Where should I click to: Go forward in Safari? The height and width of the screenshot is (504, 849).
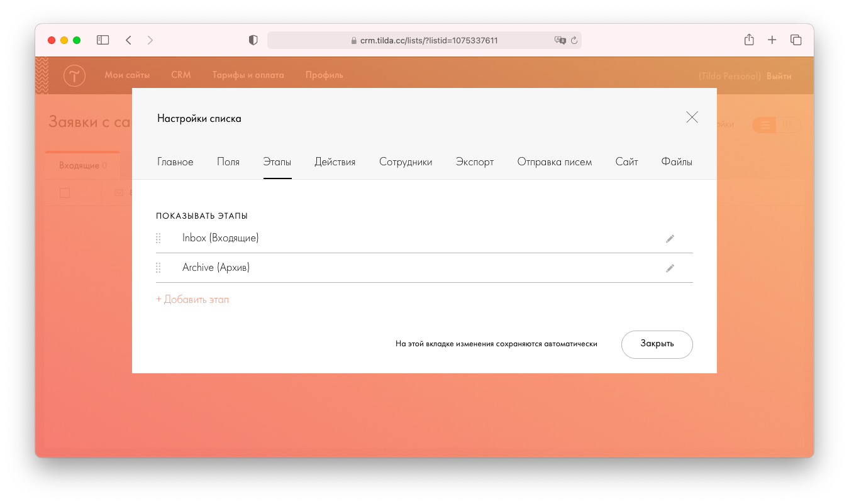(x=150, y=40)
